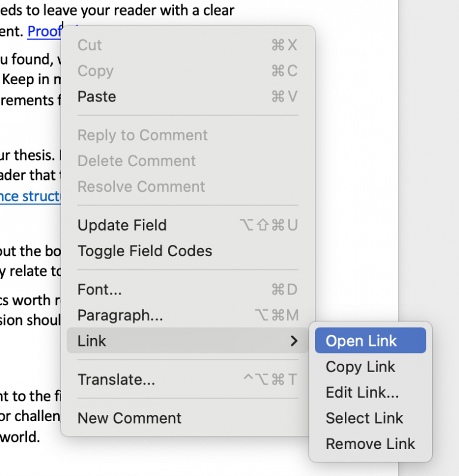Click Resolve Comment option
Image resolution: width=459 pixels, height=476 pixels.
pyautogui.click(x=142, y=186)
